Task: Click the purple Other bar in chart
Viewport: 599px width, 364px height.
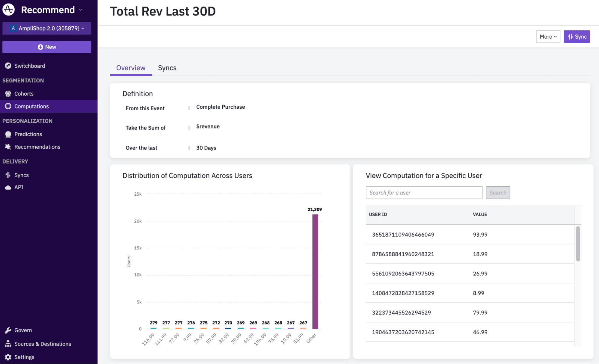Action: pos(315,271)
